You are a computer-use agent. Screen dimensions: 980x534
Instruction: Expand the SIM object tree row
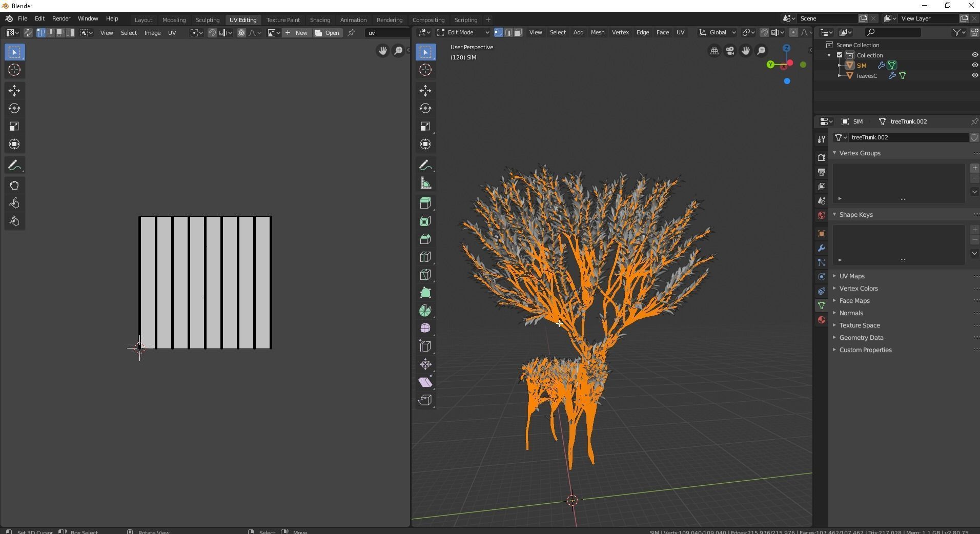tap(840, 66)
